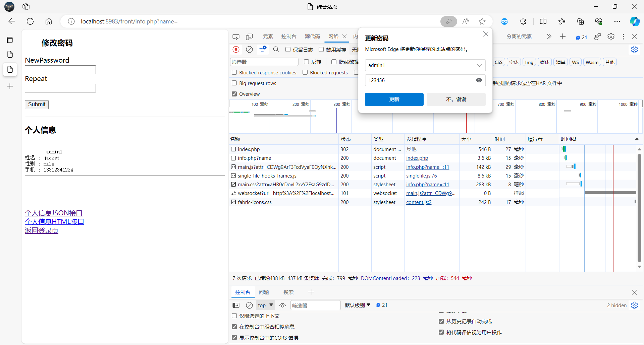Open the network search magnifier icon
644x345 pixels.
pos(276,50)
